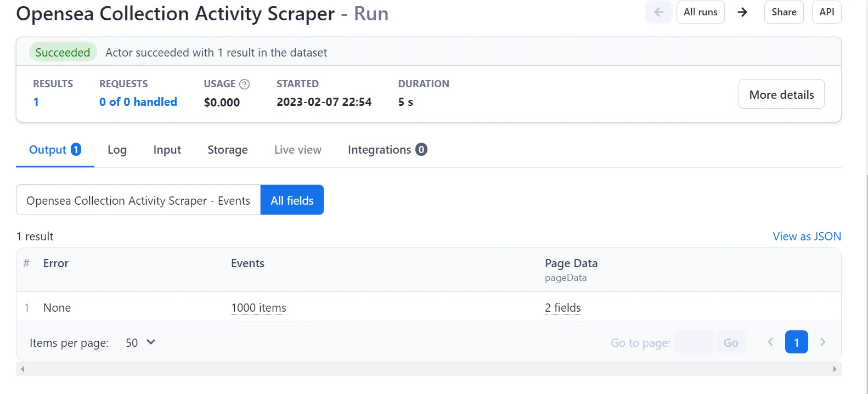Click the forward arrow to next run
The height and width of the screenshot is (394, 868).
point(742,12)
